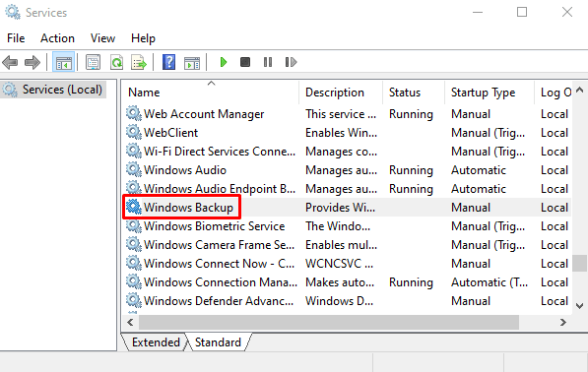Click 'Provides Wi...' description of Windows Backup
588x372 pixels.
(340, 208)
